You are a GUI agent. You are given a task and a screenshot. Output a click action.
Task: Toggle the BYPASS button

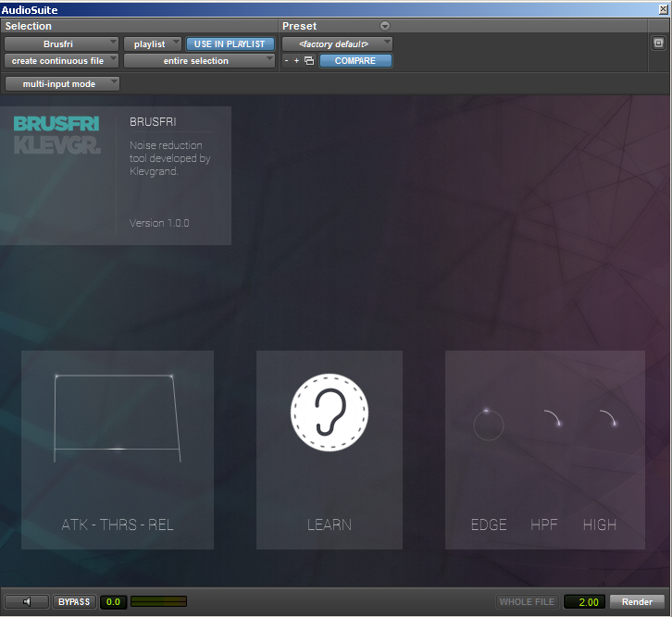[74, 601]
